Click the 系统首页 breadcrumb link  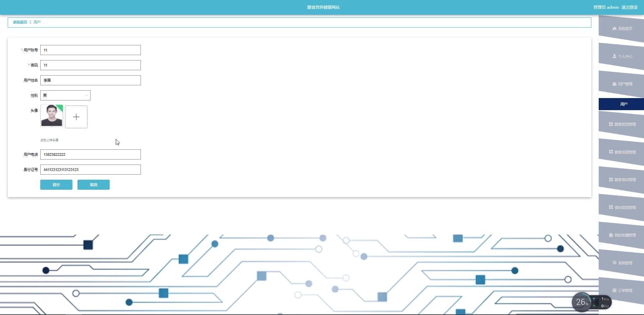coord(20,22)
